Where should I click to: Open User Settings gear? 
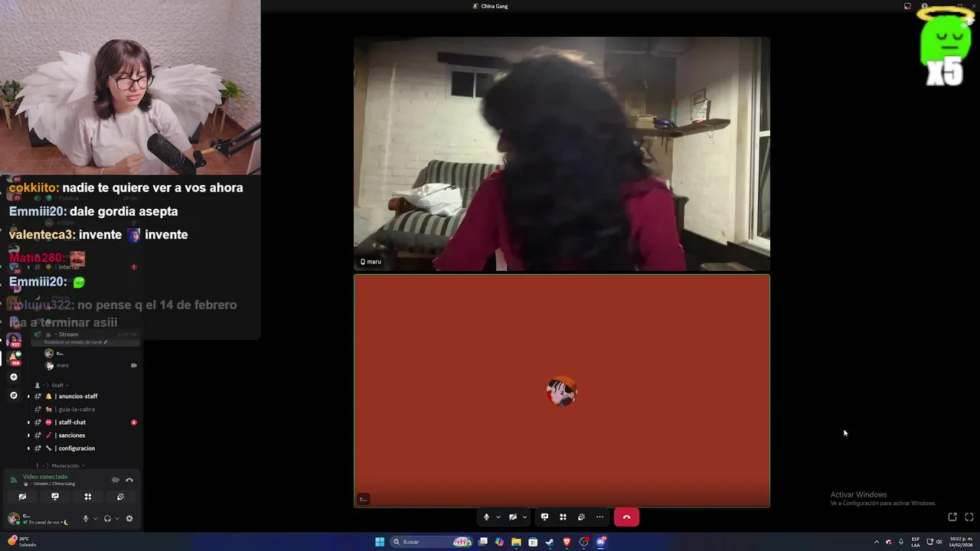pyautogui.click(x=129, y=518)
